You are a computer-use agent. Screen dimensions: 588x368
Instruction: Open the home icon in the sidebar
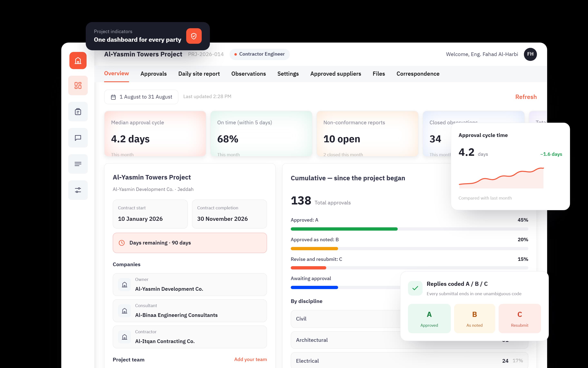point(78,60)
